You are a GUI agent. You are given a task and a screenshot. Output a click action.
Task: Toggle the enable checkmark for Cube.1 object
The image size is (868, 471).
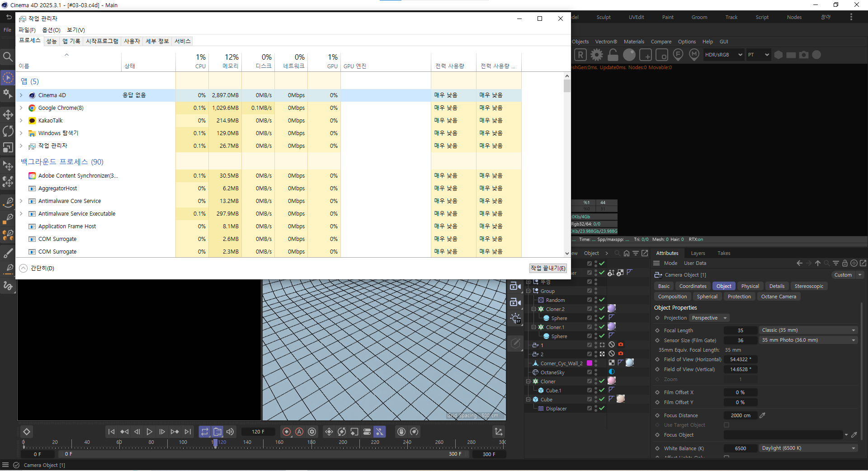(x=602, y=390)
